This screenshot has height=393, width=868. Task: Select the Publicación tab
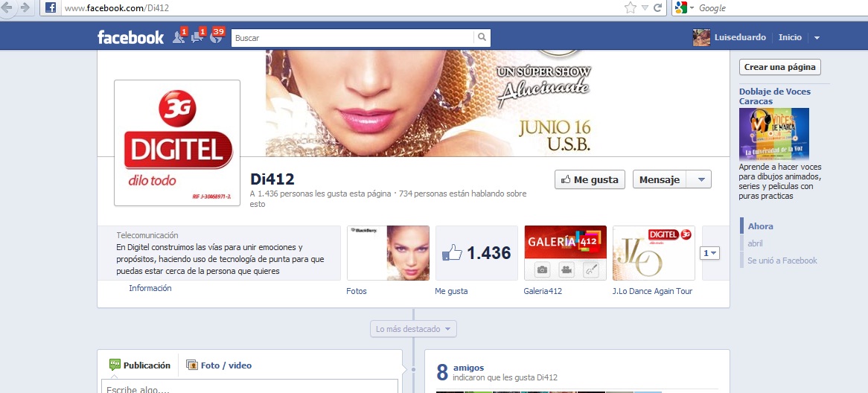[x=140, y=365]
